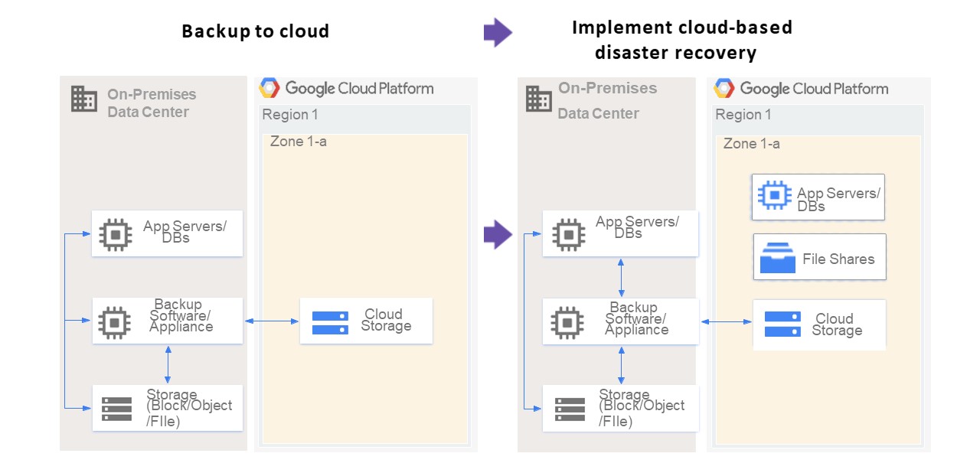Click gray App Servers/DBs chip in left diagram
Viewport: 980px width, 463px height.
point(116,234)
